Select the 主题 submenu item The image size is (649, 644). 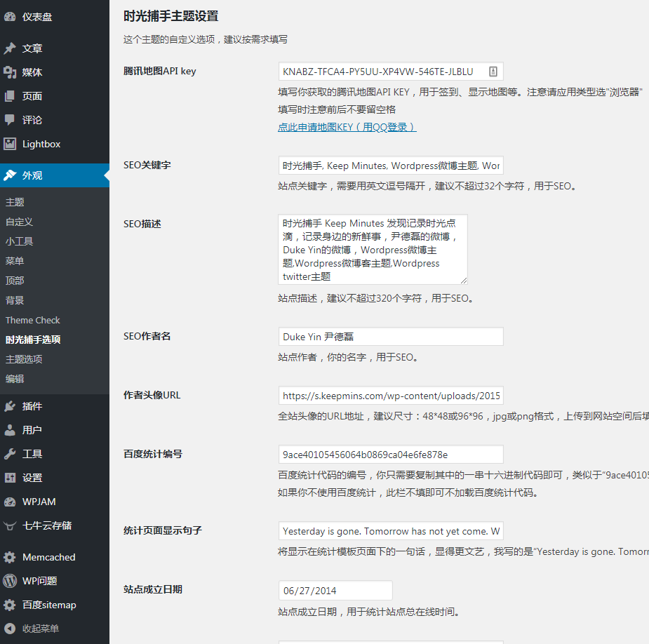pyautogui.click(x=15, y=202)
